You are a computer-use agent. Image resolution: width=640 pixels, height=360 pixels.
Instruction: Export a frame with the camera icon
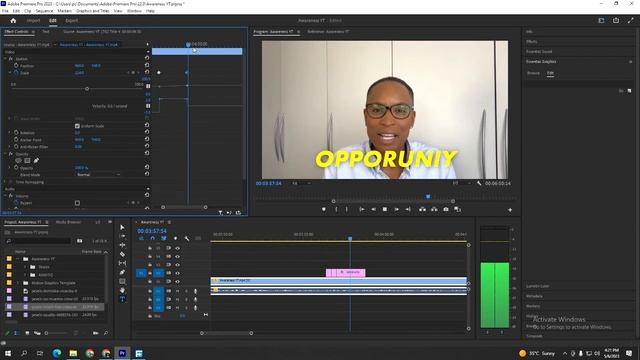446,209
